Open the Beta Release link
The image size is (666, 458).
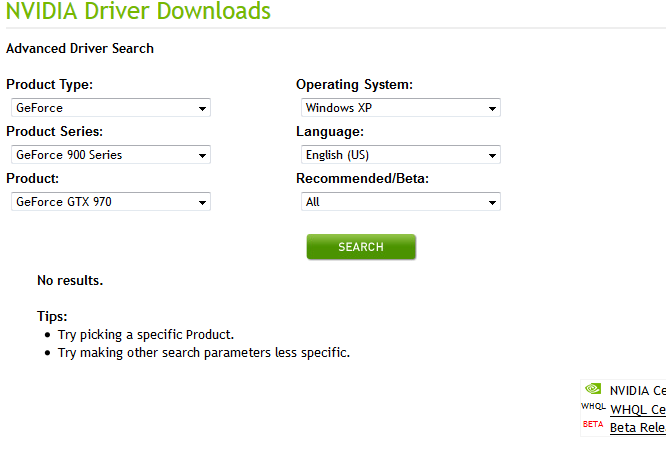point(638,427)
